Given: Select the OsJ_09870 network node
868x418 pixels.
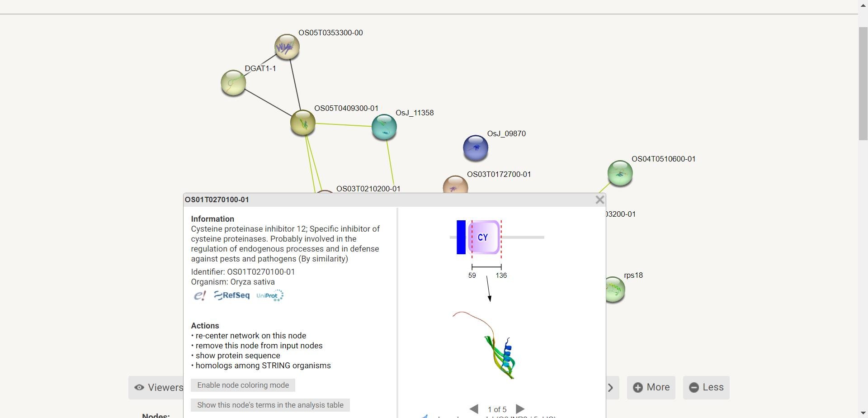Looking at the screenshot, I should click(x=476, y=148).
